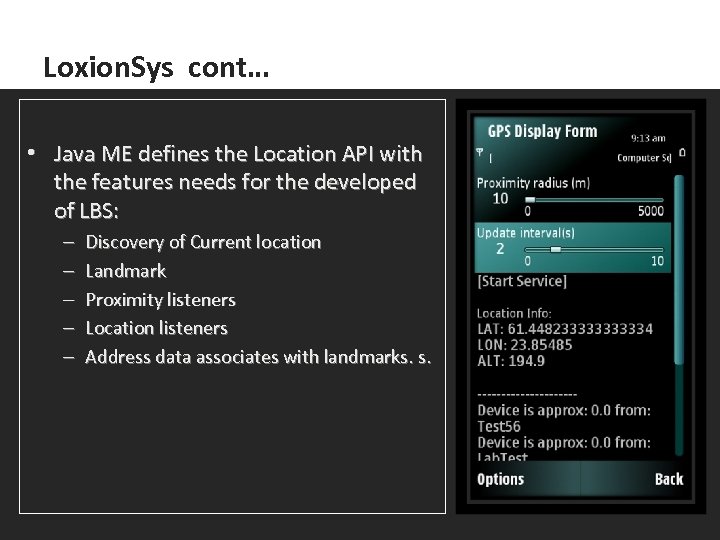
Task: Click the Location listeners bullet
Action: click(x=156, y=328)
